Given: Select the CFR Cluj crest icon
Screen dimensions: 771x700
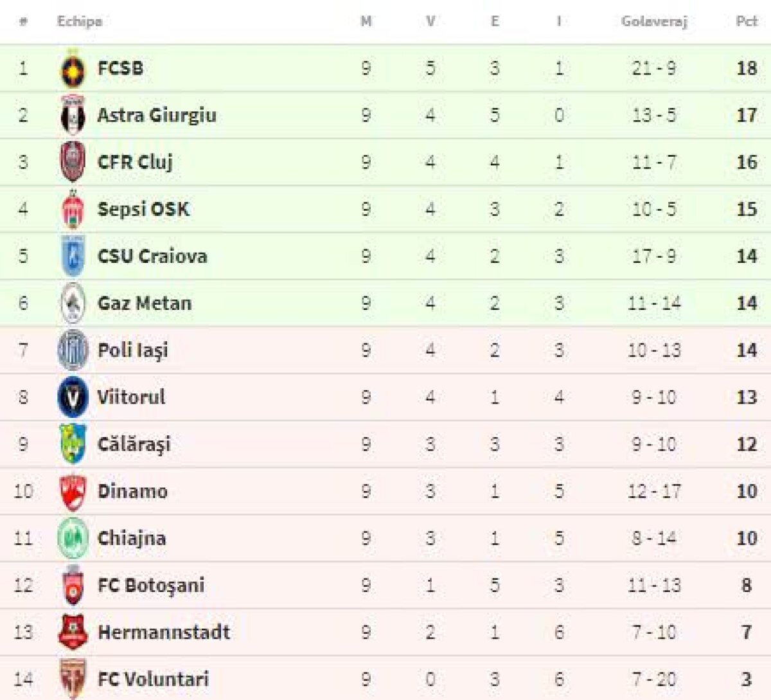Looking at the screenshot, I should coord(73,162).
